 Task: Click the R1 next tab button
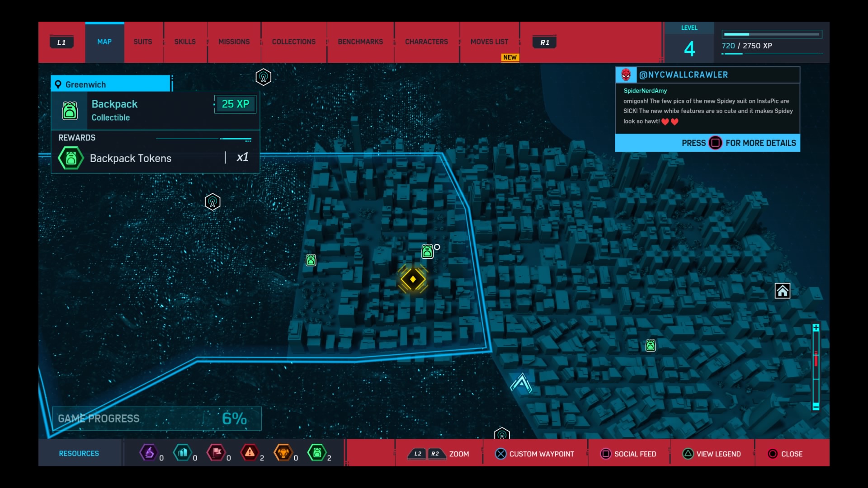(545, 42)
